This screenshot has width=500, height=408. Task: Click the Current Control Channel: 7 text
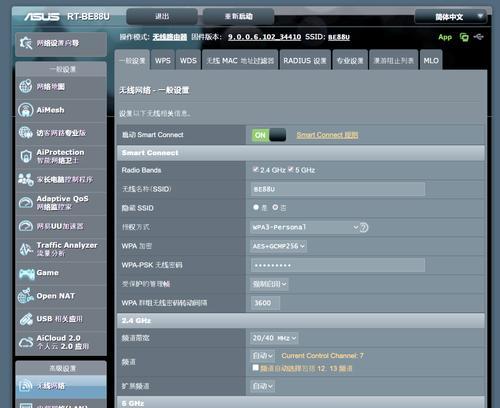pyautogui.click(x=322, y=356)
